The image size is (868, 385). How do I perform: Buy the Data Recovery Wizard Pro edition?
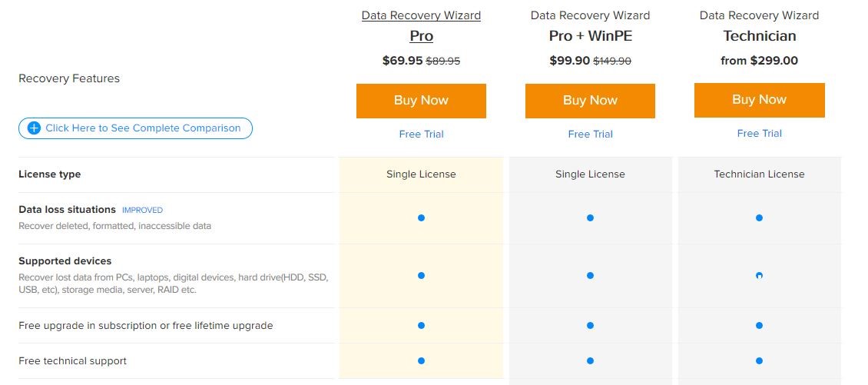pos(421,101)
